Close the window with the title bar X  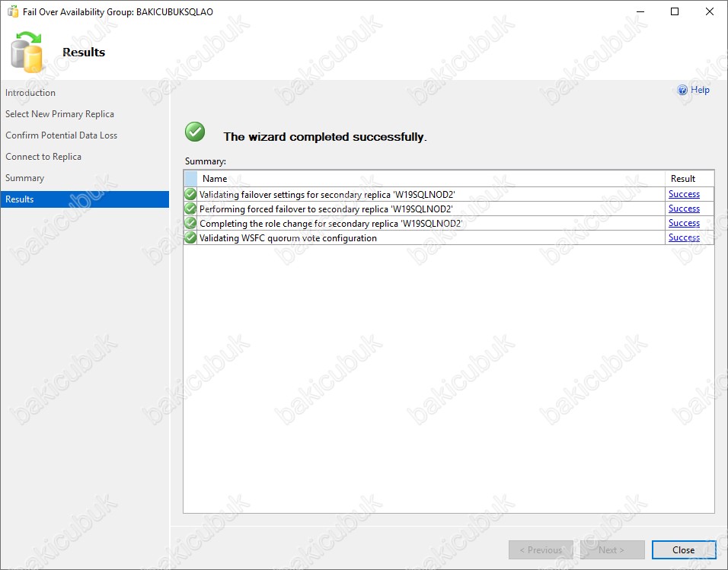[710, 11]
